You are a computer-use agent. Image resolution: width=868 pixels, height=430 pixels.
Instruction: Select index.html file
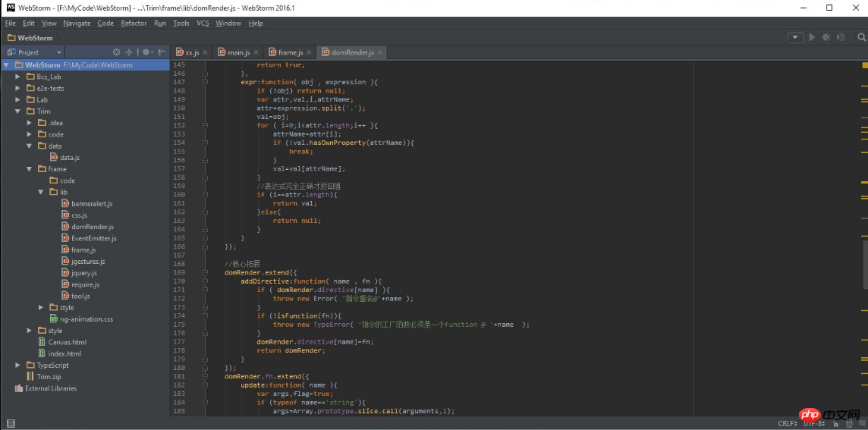pos(60,353)
